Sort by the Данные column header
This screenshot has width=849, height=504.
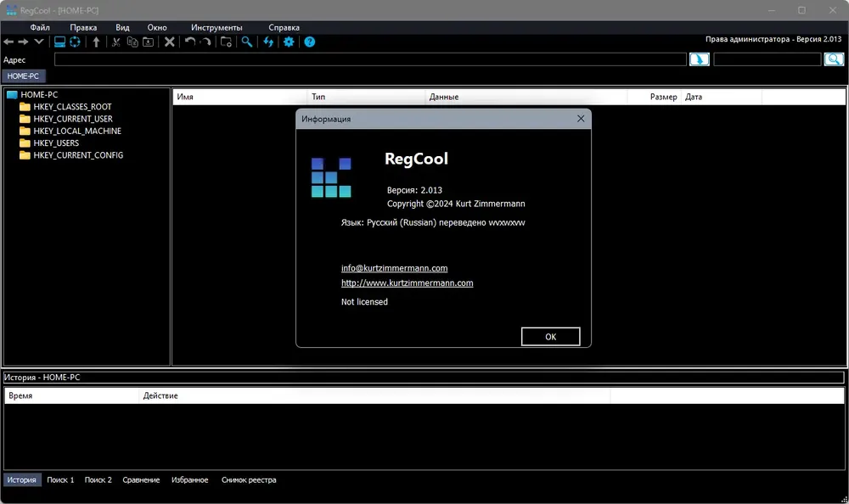coord(526,97)
